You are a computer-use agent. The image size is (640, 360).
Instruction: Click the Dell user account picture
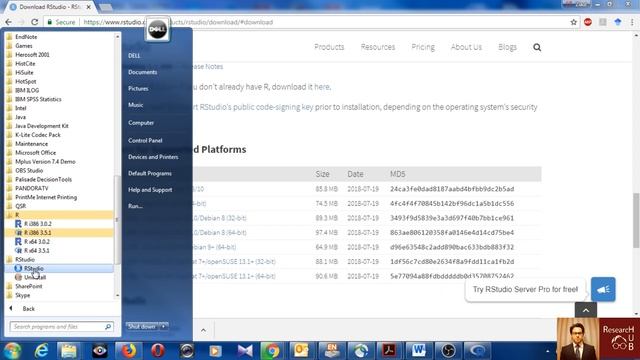(x=157, y=29)
